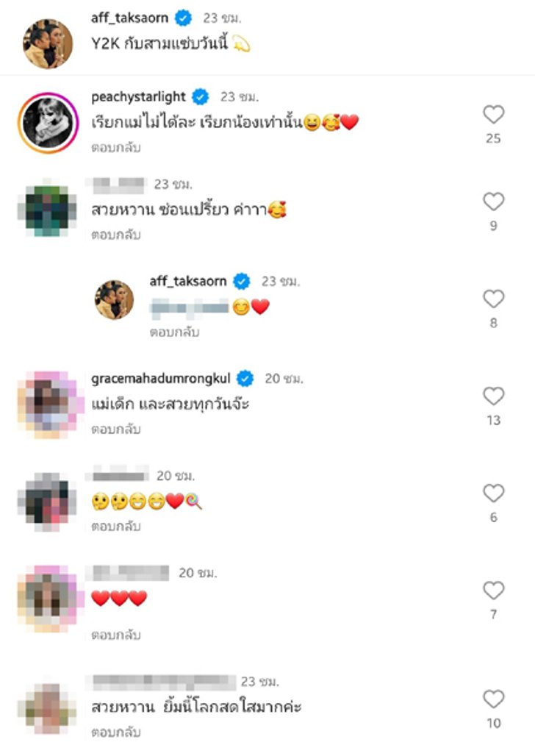View peachystarlight's story ring avatar
Image resolution: width=535 pixels, height=756 pixels.
click(49, 123)
